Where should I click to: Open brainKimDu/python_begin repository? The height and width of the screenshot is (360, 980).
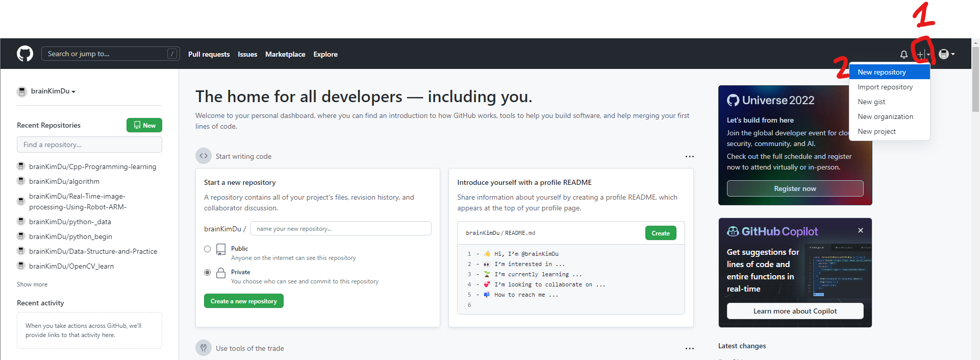click(70, 236)
